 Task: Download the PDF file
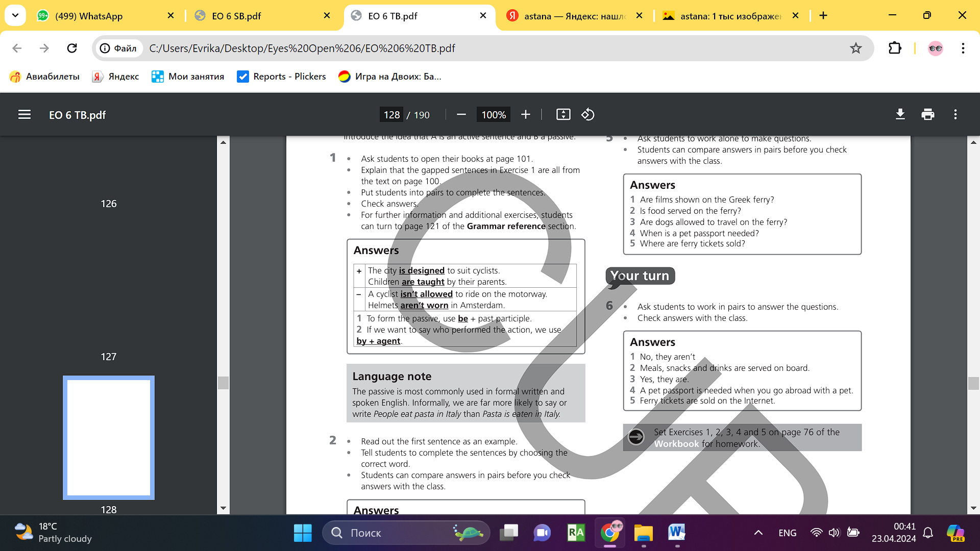click(900, 115)
